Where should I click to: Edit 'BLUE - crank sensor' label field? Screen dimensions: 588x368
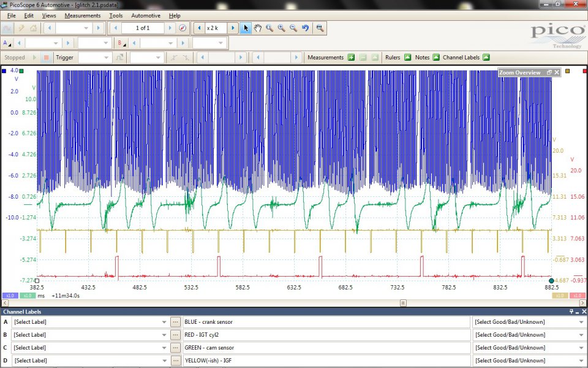click(326, 322)
